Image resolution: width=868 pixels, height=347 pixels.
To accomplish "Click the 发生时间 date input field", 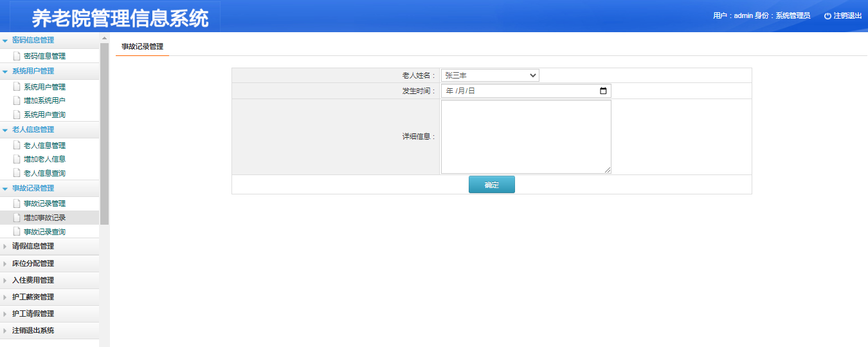I will pyautogui.click(x=526, y=91).
